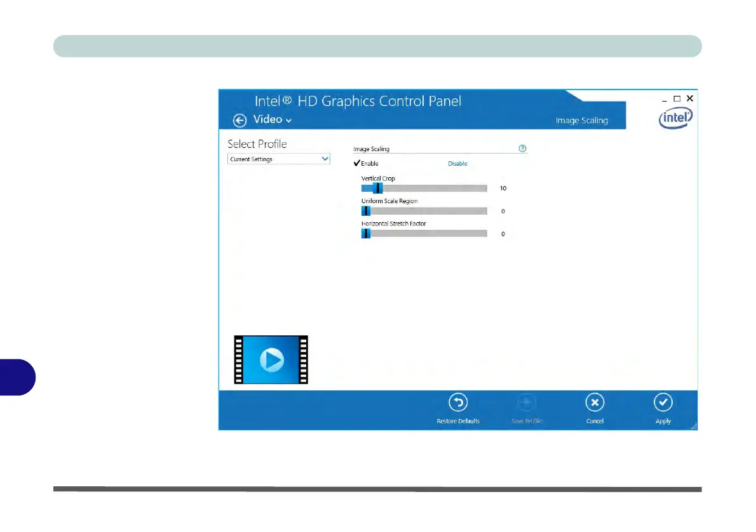Apply settings with the checkmark icon
This screenshot has width=756, height=532.
click(663, 402)
